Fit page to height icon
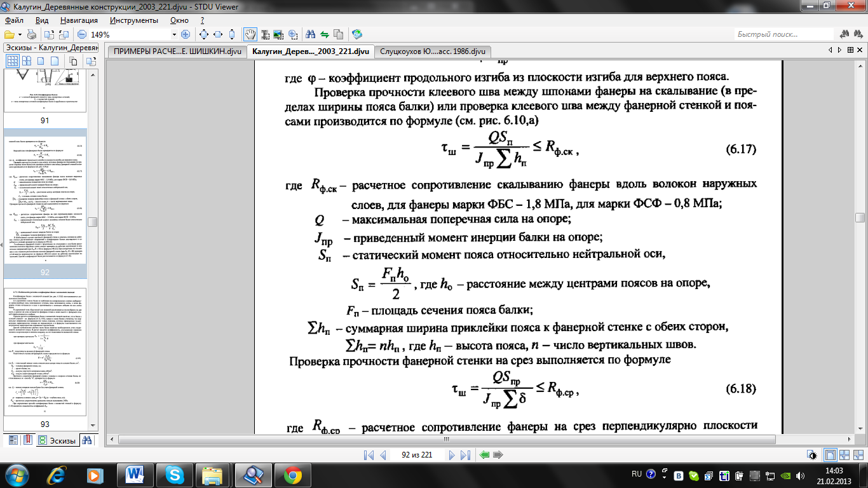The width and height of the screenshot is (868, 488). point(232,34)
